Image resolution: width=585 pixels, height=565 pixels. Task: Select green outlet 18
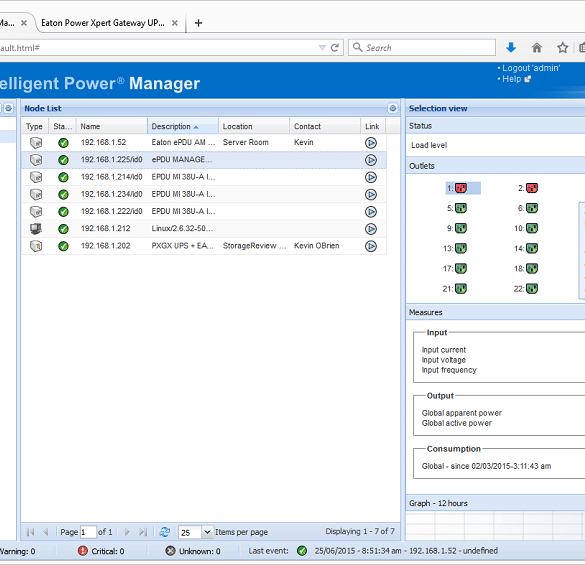[532, 268]
